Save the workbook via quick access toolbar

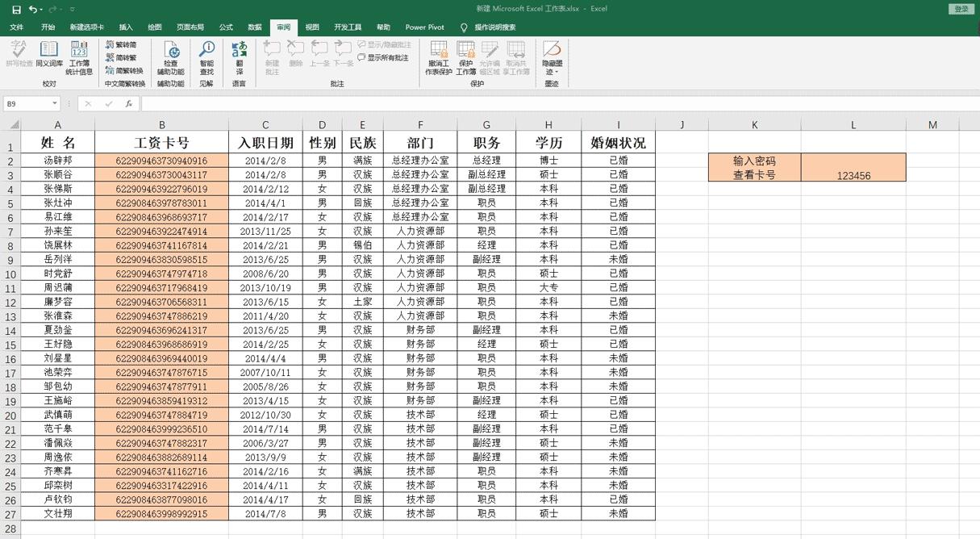tap(16, 9)
